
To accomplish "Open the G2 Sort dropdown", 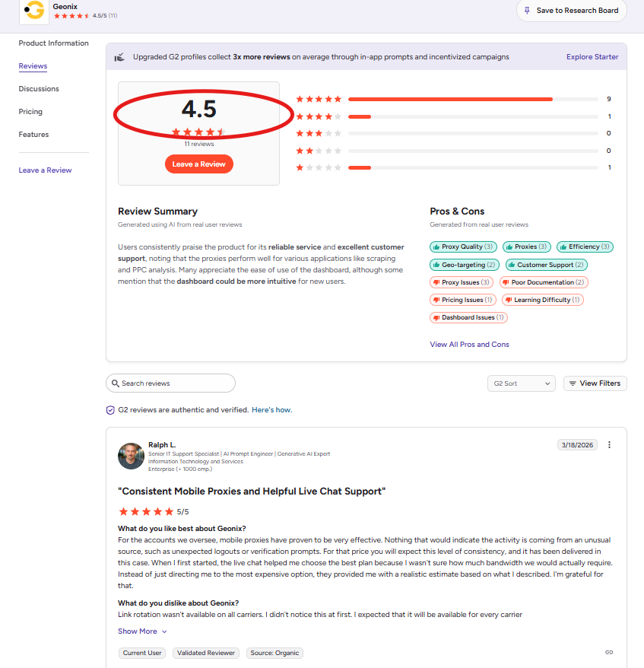I will pos(521,383).
